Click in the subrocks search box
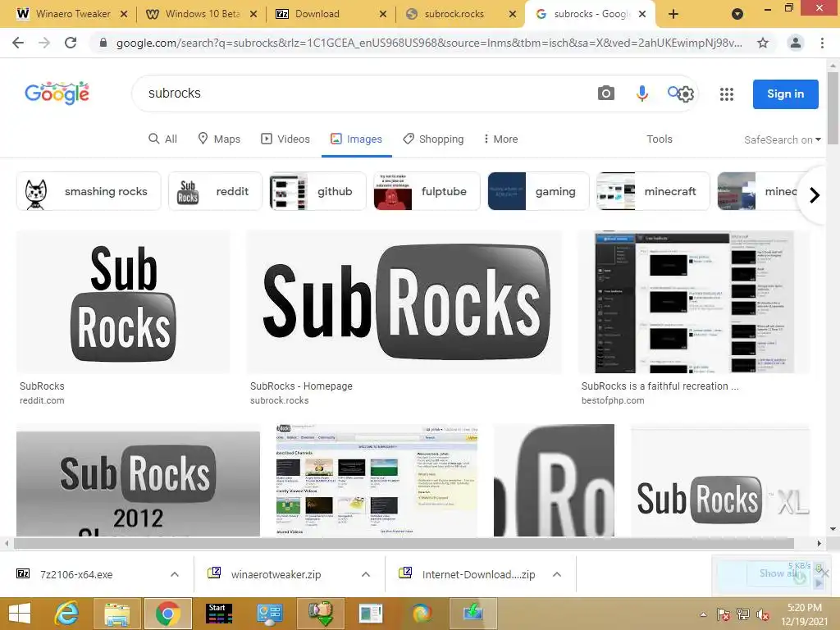Viewport: 840px width, 630px height. pos(364,94)
